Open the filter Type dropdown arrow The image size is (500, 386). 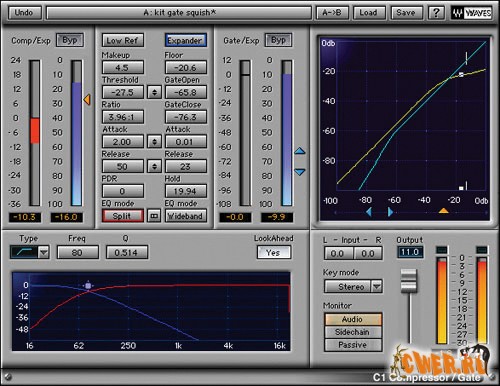(x=44, y=252)
